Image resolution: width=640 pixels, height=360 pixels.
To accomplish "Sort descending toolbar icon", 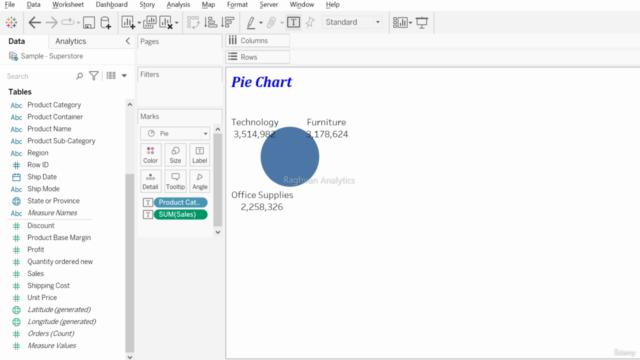I will (x=228, y=22).
